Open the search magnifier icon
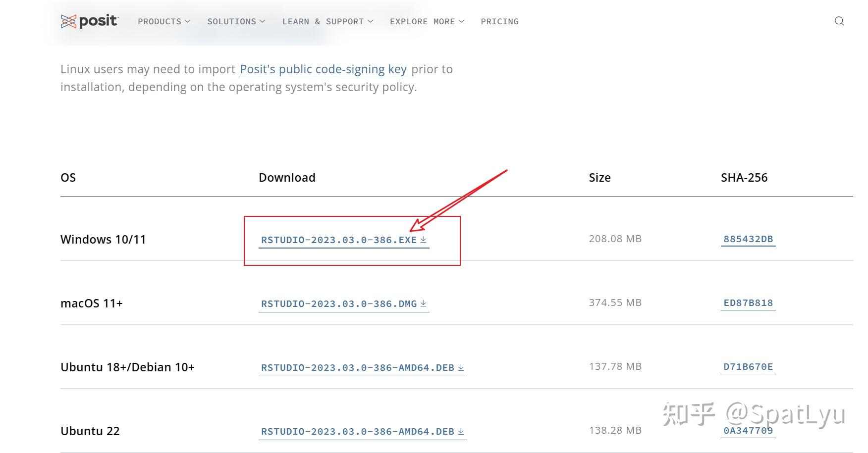The height and width of the screenshot is (453, 868). [839, 21]
